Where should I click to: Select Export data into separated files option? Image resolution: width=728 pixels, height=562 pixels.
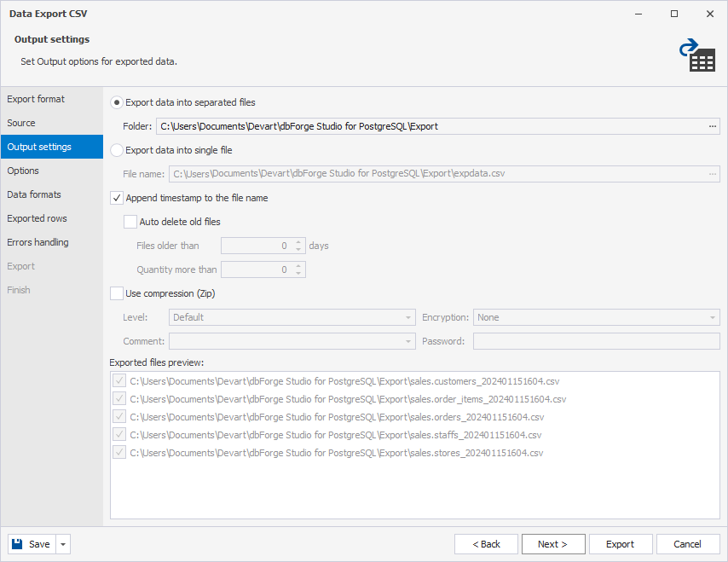(117, 102)
